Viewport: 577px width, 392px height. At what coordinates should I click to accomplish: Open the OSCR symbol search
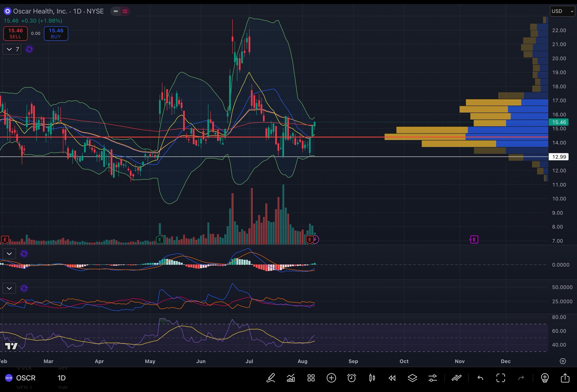pyautogui.click(x=25, y=378)
